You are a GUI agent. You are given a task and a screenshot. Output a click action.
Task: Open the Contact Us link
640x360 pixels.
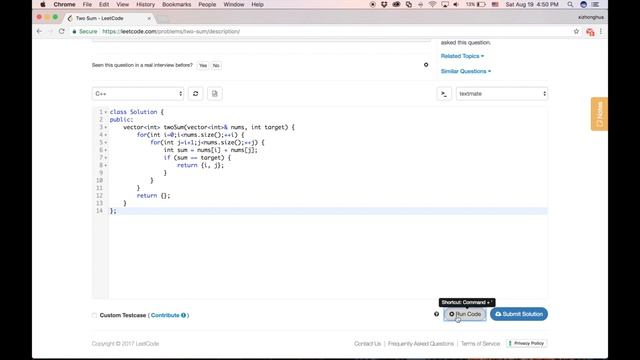coord(367,344)
